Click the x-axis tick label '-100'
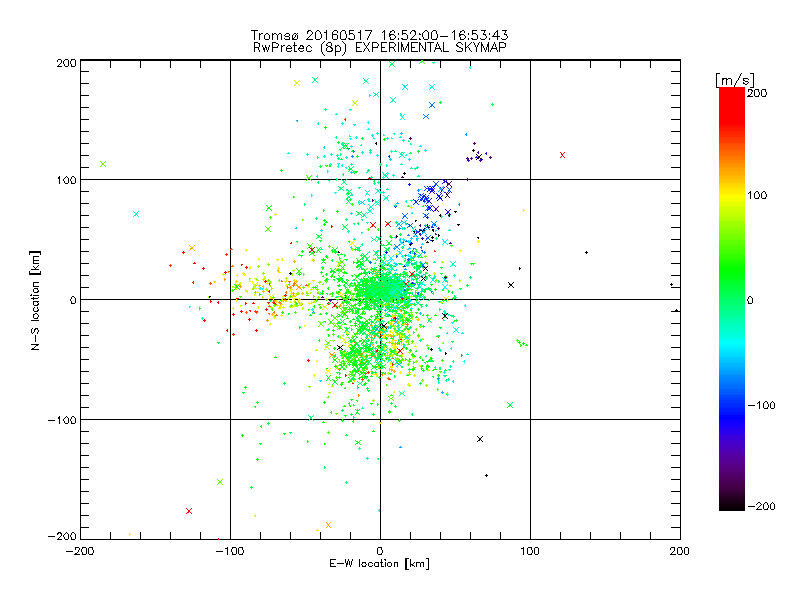 [230, 551]
